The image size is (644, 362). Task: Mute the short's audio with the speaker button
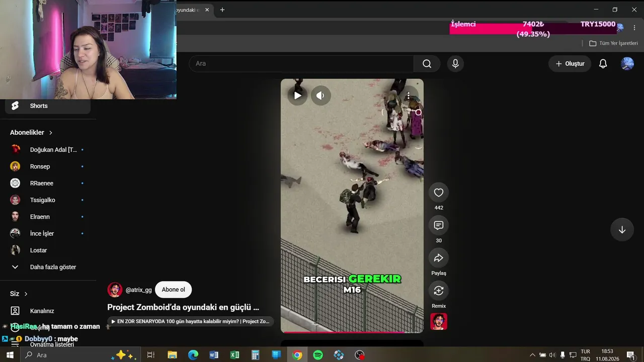(x=320, y=96)
